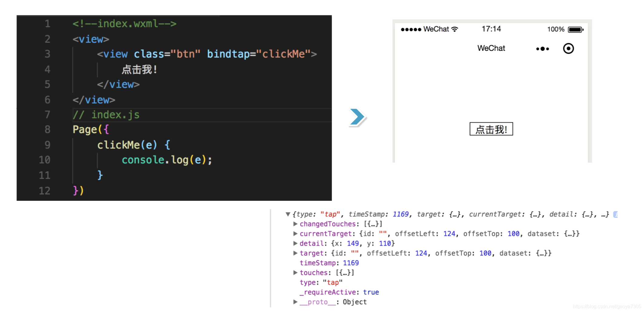The width and height of the screenshot is (644, 312).
Task: Click the 17:14 clock in status bar
Action: coord(491,29)
